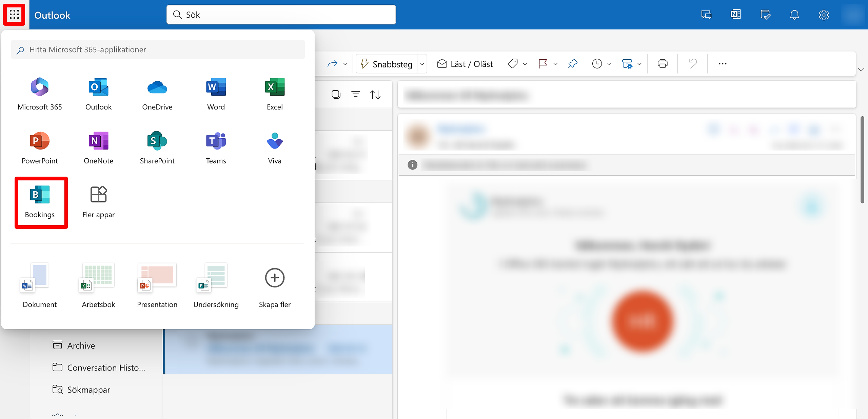Expand Snabbsteg dropdown arrow
868x419 pixels.
click(x=422, y=64)
